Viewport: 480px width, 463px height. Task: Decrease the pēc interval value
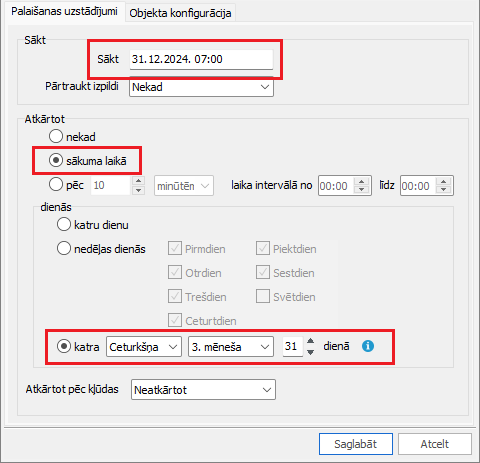tap(138, 190)
